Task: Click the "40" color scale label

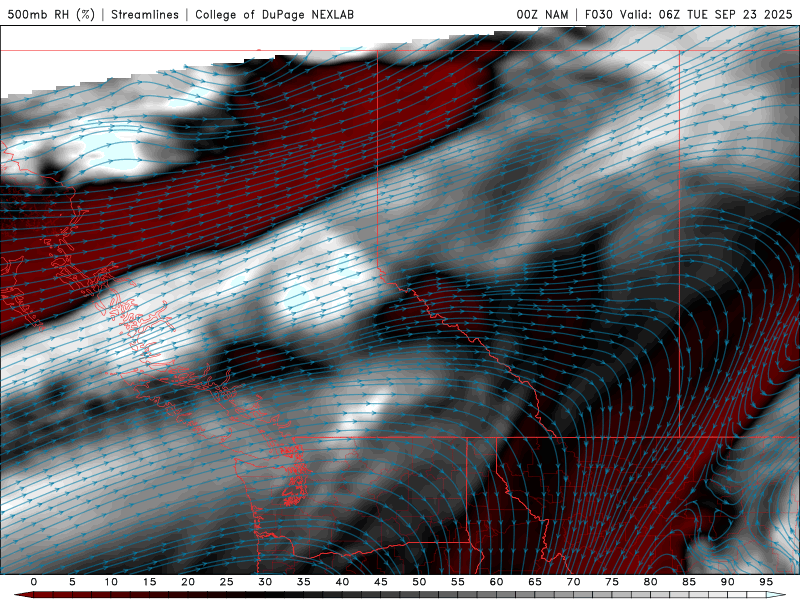Action: (342, 582)
